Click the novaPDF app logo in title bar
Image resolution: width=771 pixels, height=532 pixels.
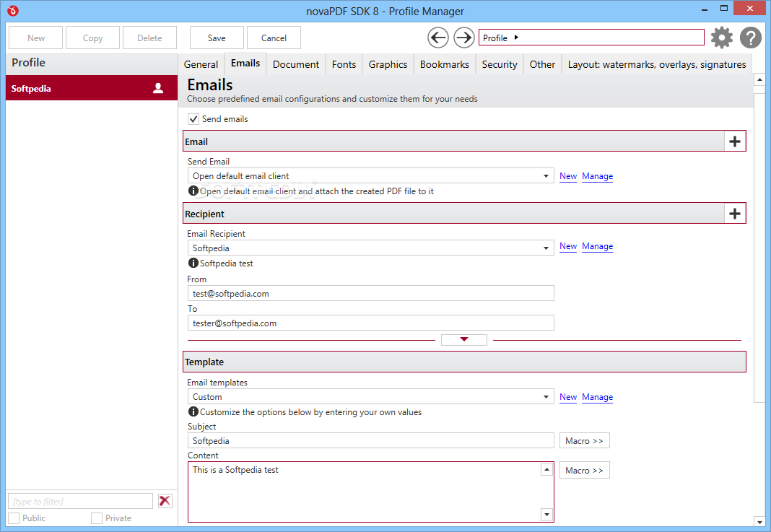pos(13,10)
